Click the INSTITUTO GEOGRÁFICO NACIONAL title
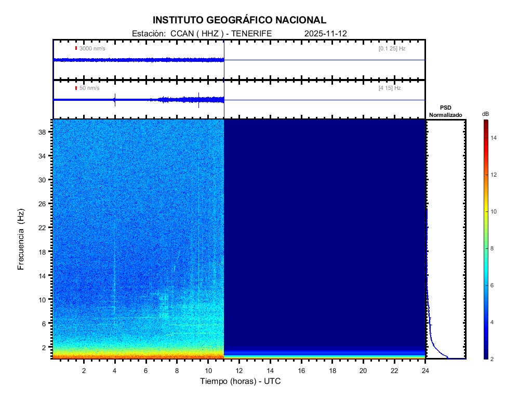This screenshot has width=532, height=399. tap(240, 20)
